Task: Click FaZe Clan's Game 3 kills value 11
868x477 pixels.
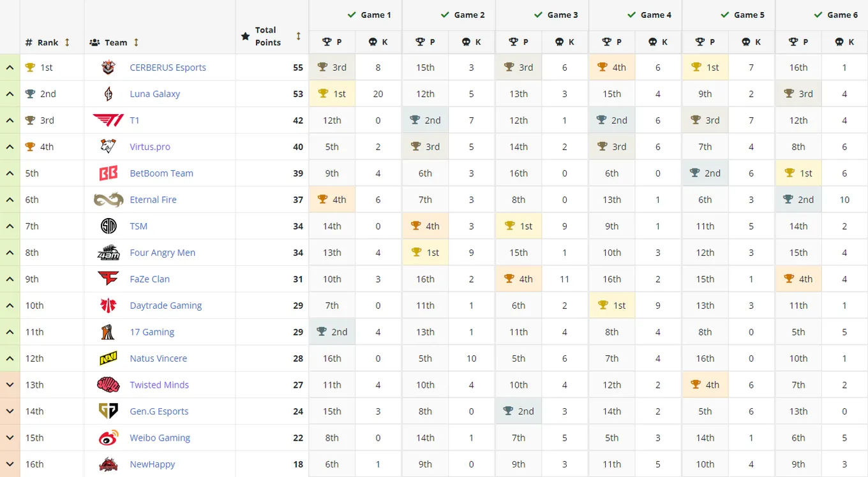Action: click(x=565, y=279)
